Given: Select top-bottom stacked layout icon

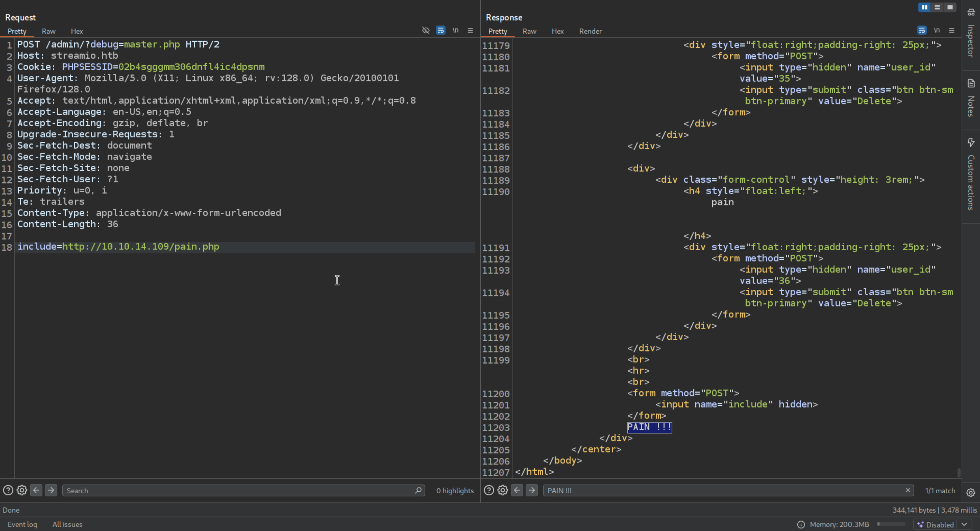Looking at the screenshot, I should [x=937, y=7].
